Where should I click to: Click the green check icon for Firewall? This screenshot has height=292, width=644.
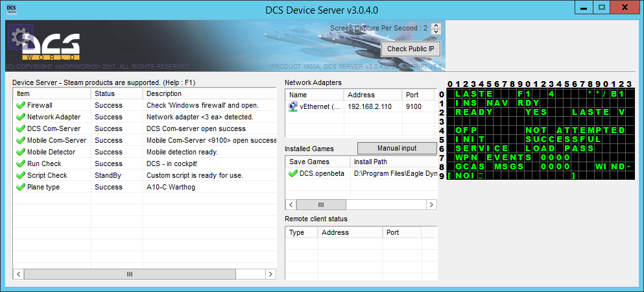pos(21,106)
